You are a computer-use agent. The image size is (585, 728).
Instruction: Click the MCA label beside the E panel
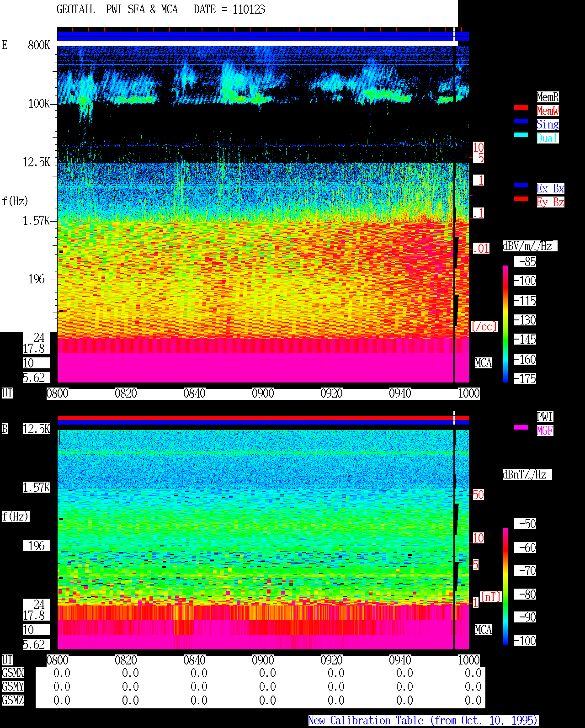[484, 363]
